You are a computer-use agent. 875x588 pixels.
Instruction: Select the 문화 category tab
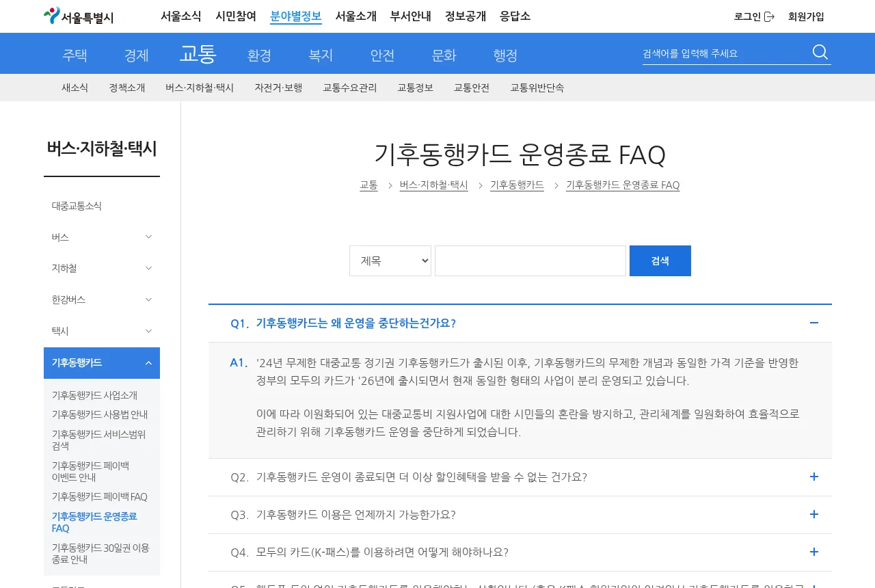[444, 55]
